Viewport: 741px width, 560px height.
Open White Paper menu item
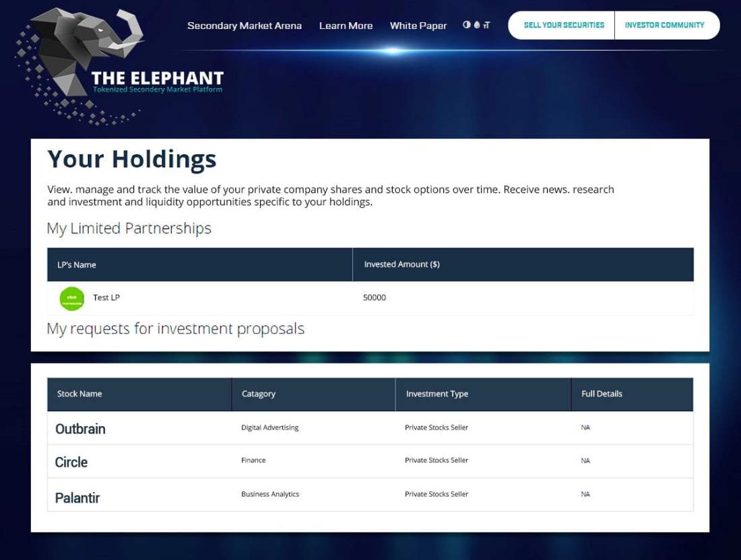pos(418,26)
